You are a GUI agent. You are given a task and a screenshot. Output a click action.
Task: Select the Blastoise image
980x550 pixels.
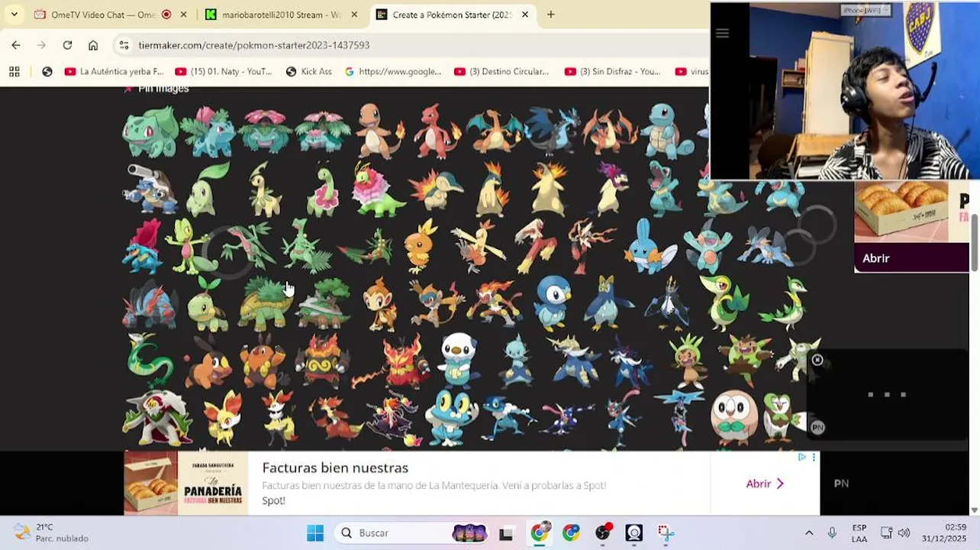tap(150, 189)
